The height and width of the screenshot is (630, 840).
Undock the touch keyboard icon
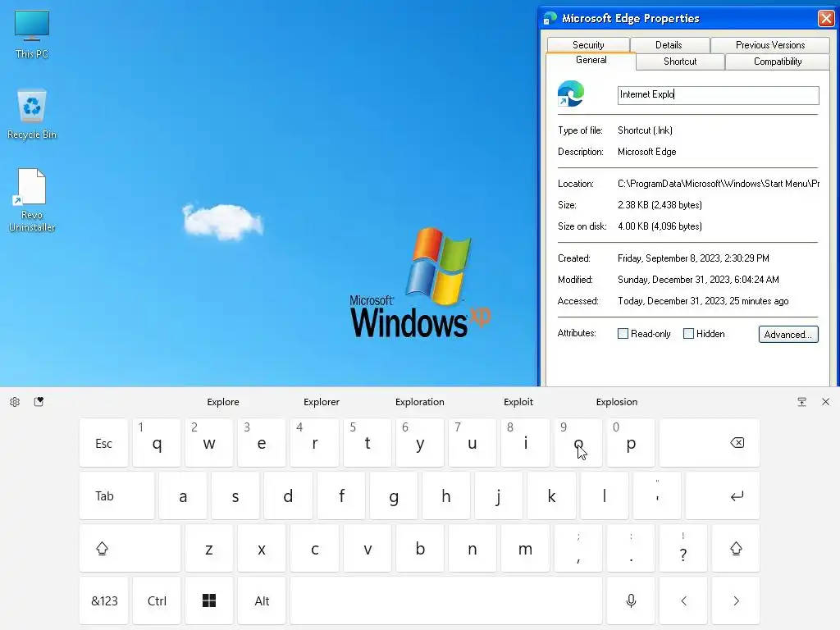pos(801,402)
